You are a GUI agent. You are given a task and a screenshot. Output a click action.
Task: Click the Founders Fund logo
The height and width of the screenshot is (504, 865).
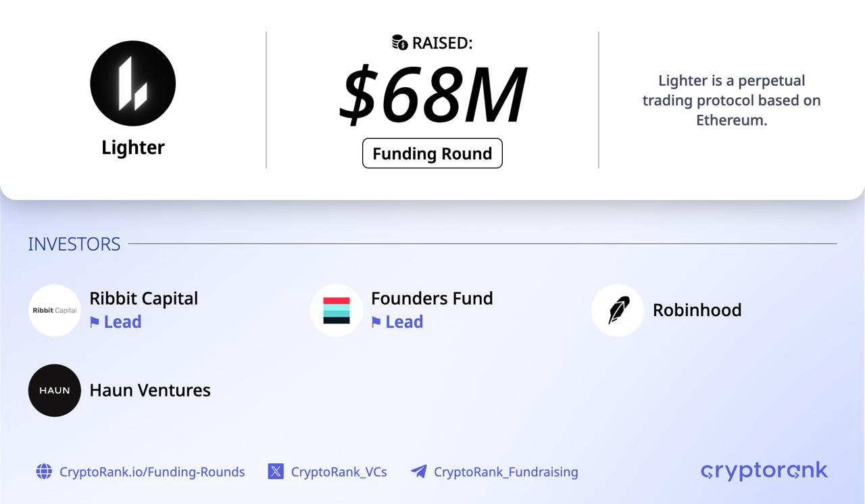[337, 310]
